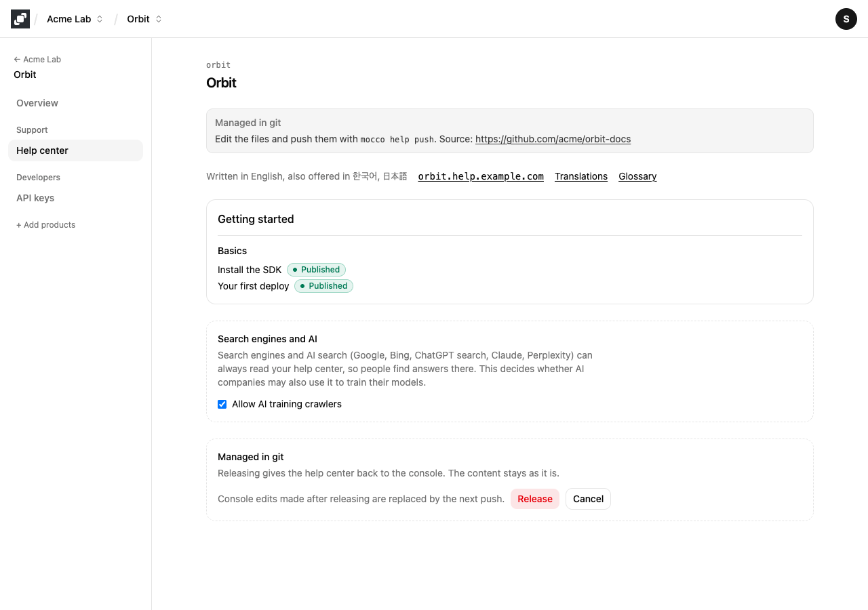Click the app logo icon in header
Screen dimensions: 868x610
[x=20, y=19]
